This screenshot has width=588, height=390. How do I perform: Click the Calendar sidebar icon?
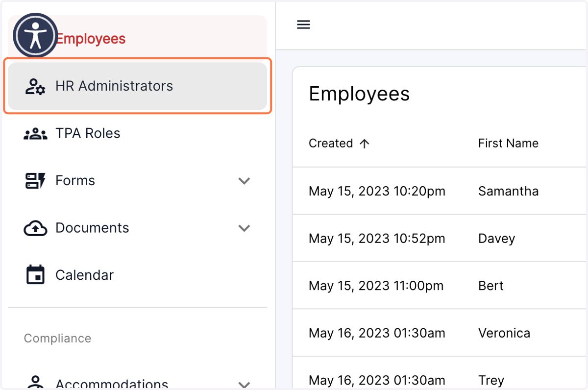click(x=35, y=275)
